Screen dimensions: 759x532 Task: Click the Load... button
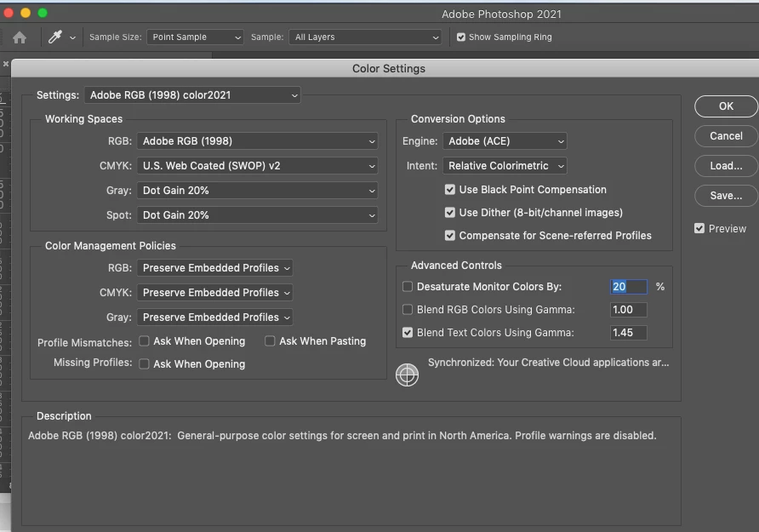726,166
